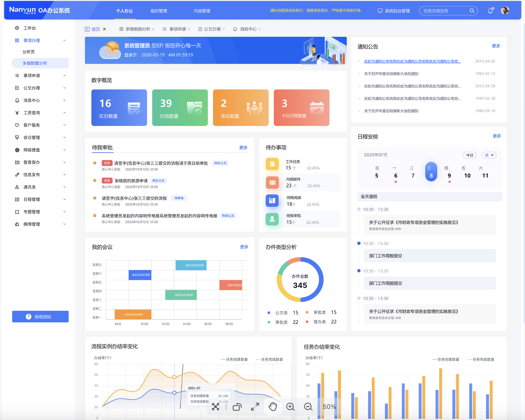
Task: Open 内容管理 top menu
Action: pos(202,11)
